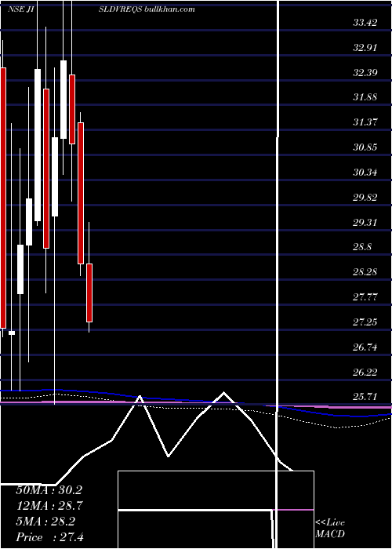This screenshot has height=549, width=392.
Task: Click the 26.74 price axis label
Action: 365,347
